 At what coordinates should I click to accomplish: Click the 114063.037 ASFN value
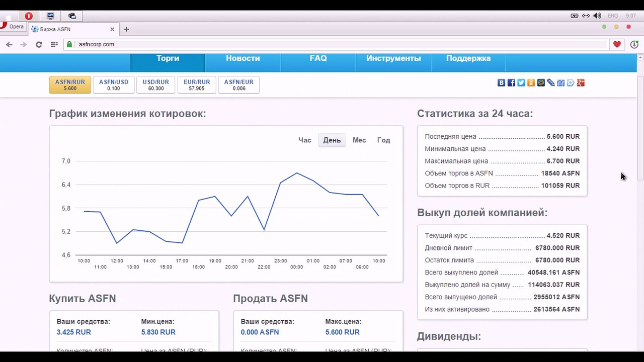[554, 285]
